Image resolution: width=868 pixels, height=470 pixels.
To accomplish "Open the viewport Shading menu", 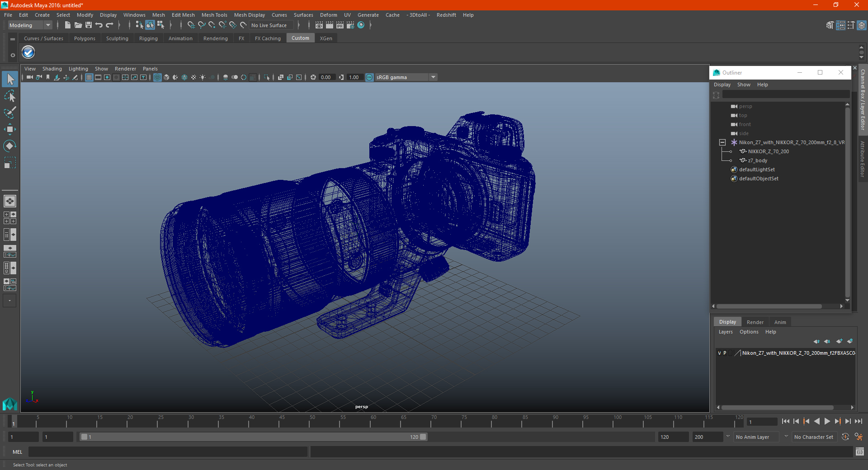I will click(x=52, y=69).
